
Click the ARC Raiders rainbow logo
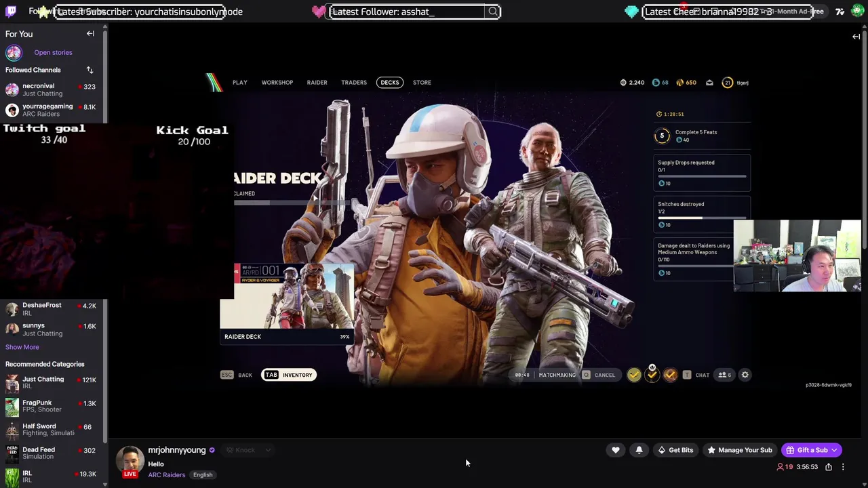pos(214,83)
